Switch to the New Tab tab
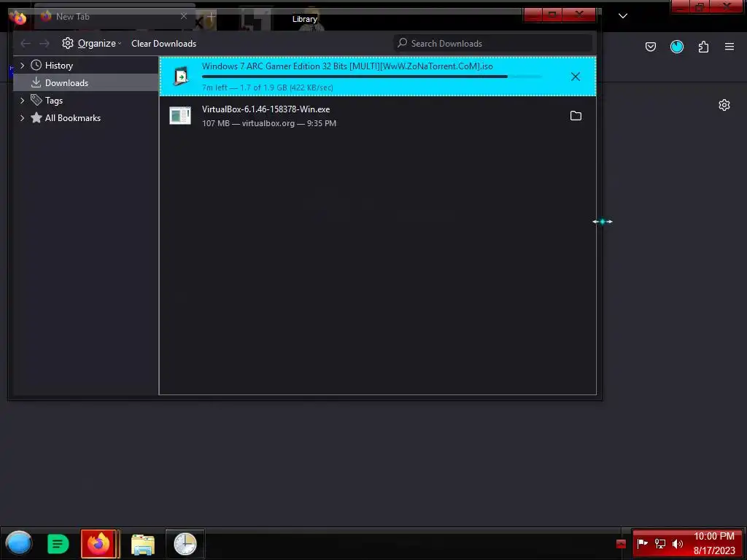 click(x=113, y=17)
